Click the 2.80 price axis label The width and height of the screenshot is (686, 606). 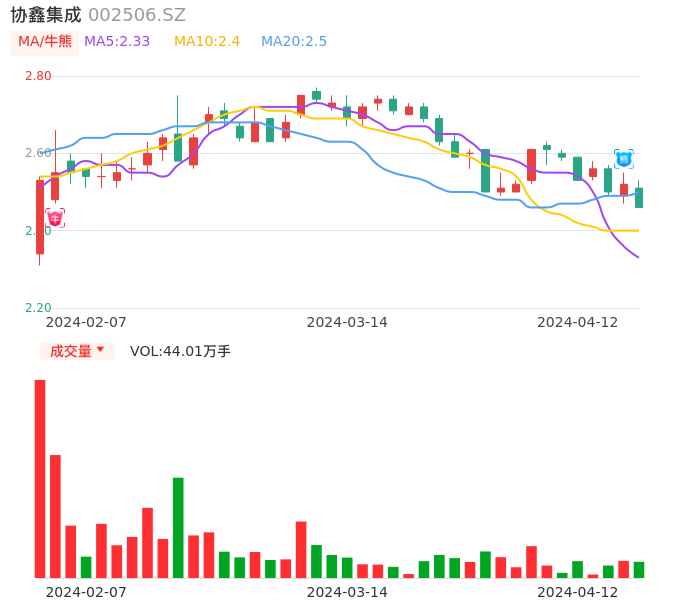(x=38, y=76)
